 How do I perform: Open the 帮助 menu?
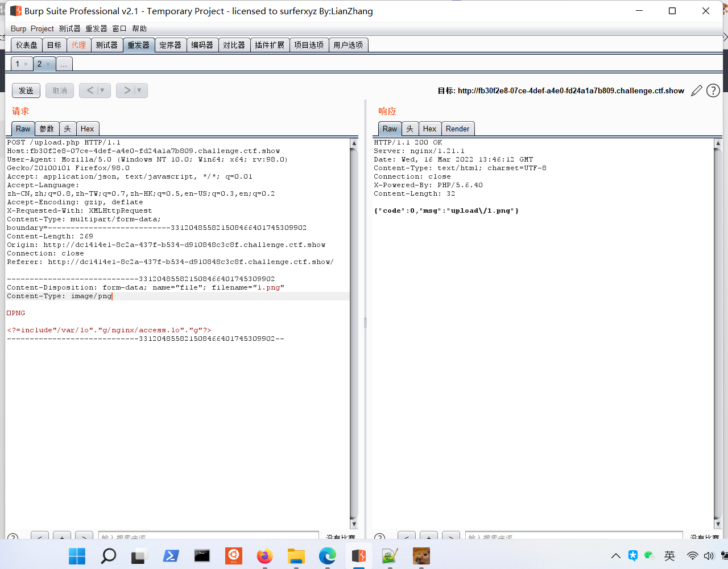click(x=139, y=28)
